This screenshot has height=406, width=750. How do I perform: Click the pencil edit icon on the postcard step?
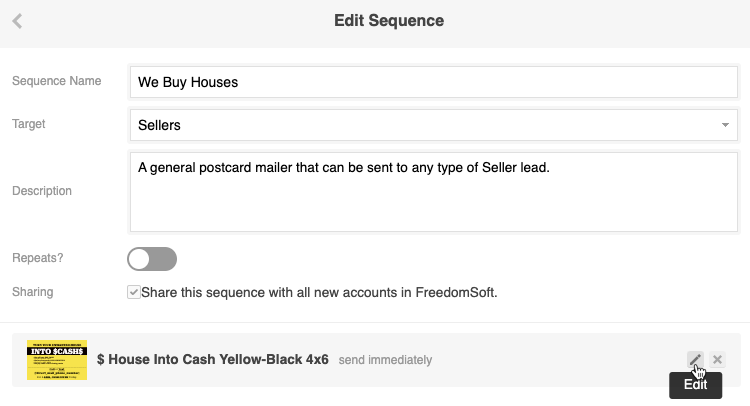point(694,360)
